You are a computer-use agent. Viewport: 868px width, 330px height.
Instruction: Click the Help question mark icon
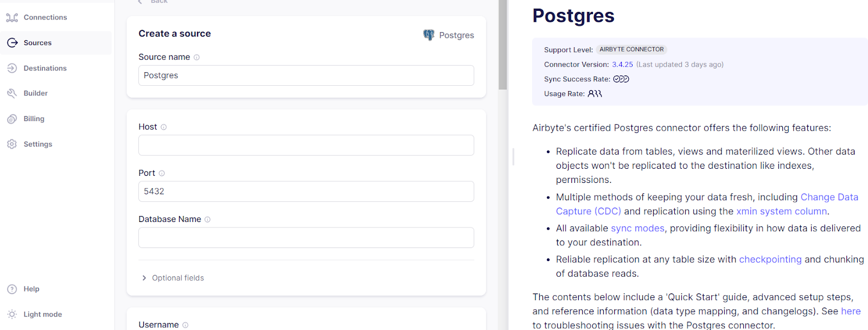pyautogui.click(x=12, y=289)
